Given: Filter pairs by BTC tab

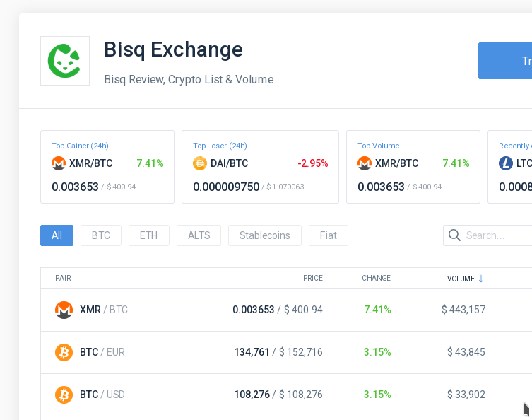Looking at the screenshot, I should pyautogui.click(x=101, y=235).
